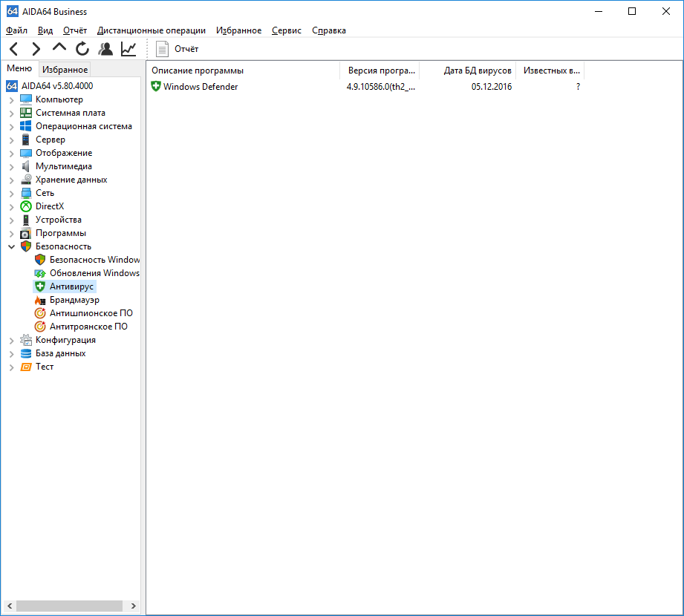The image size is (684, 616).
Task: Open the Избранное menu in menu bar
Action: pyautogui.click(x=238, y=30)
